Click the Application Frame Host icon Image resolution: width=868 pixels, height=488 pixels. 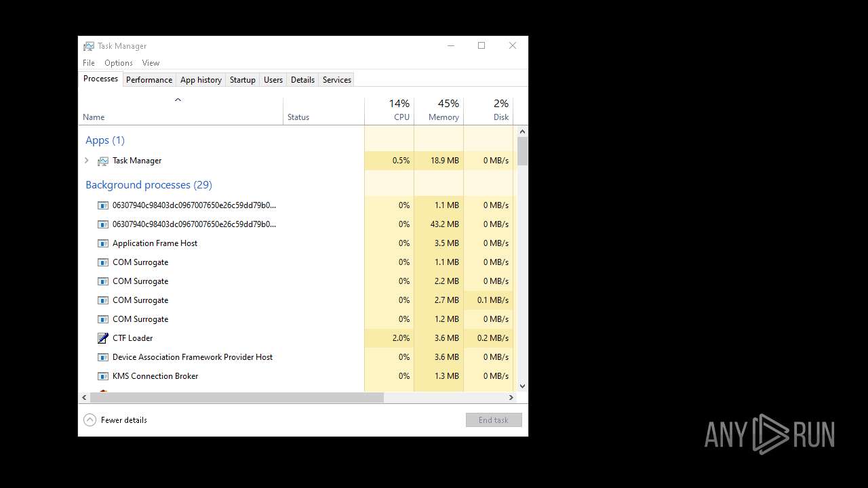click(103, 243)
